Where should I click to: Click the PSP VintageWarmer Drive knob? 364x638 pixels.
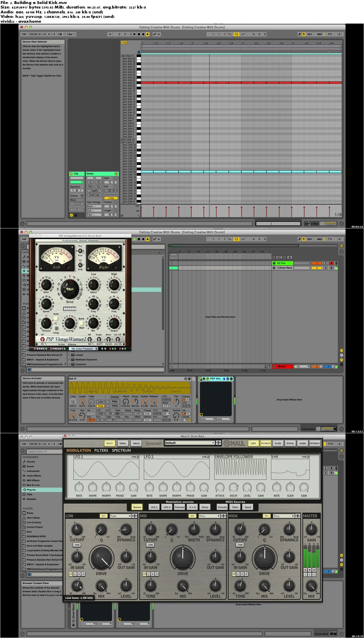[70, 289]
